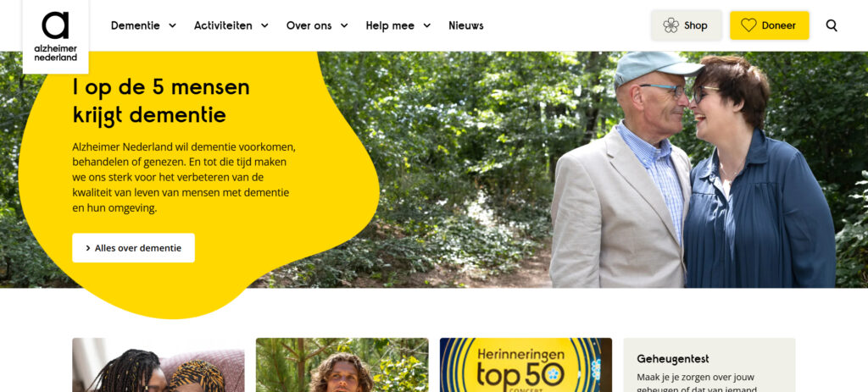Click the arrow icon beside Alles over dementie

(x=88, y=248)
